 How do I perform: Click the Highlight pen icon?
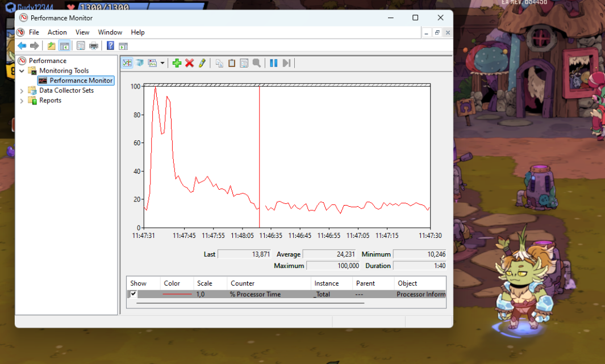pyautogui.click(x=202, y=63)
